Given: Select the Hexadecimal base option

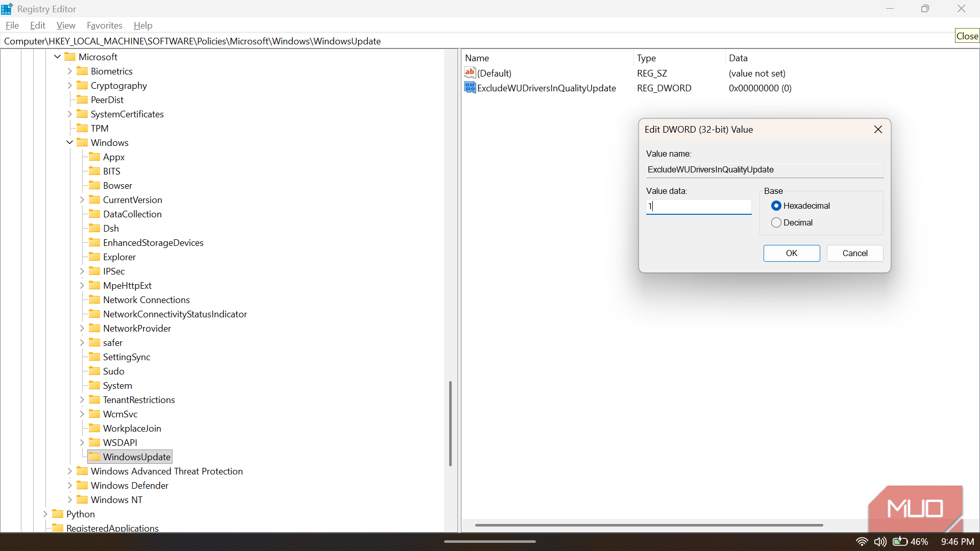Looking at the screenshot, I should tap(776, 206).
